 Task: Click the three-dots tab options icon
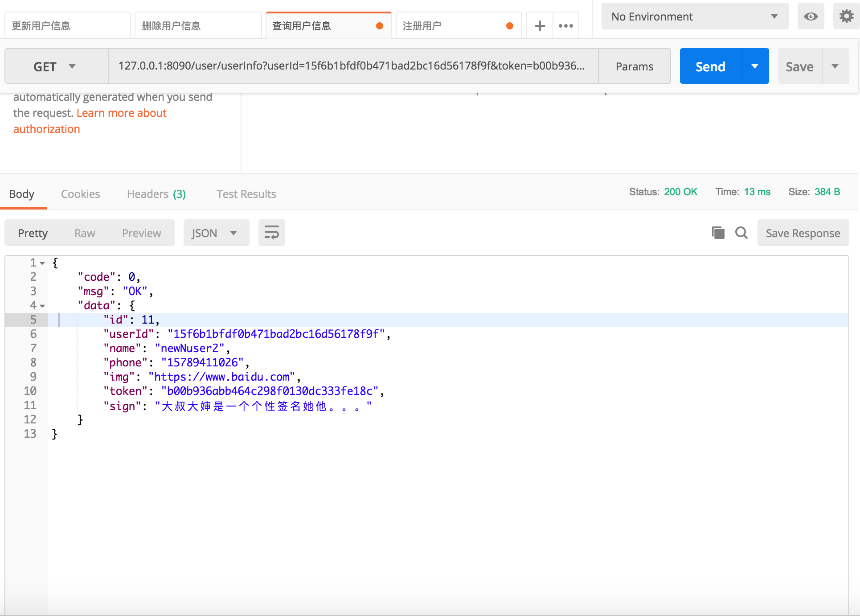(565, 26)
